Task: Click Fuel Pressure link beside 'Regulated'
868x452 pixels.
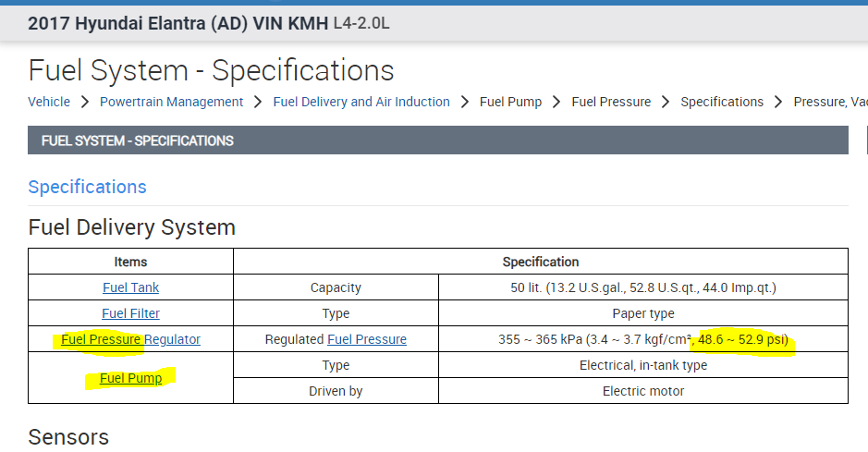Action: point(367,339)
